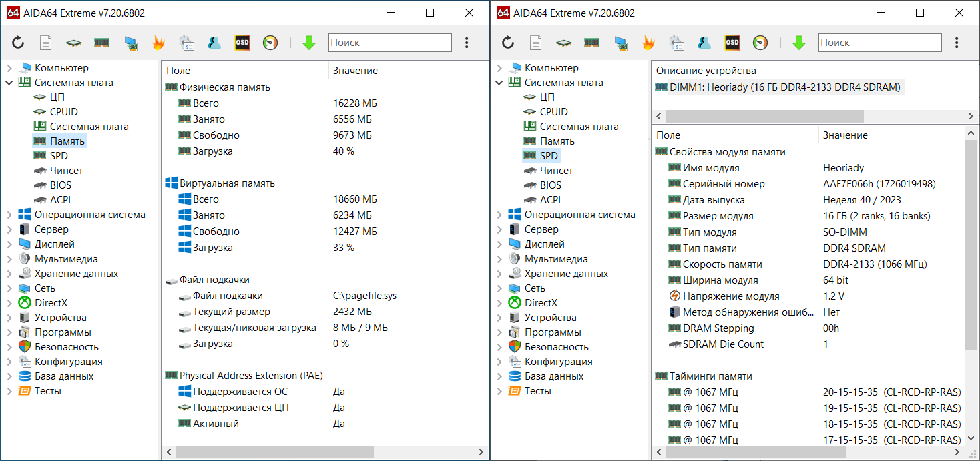Open the Системная плата child item in right window

(579, 127)
